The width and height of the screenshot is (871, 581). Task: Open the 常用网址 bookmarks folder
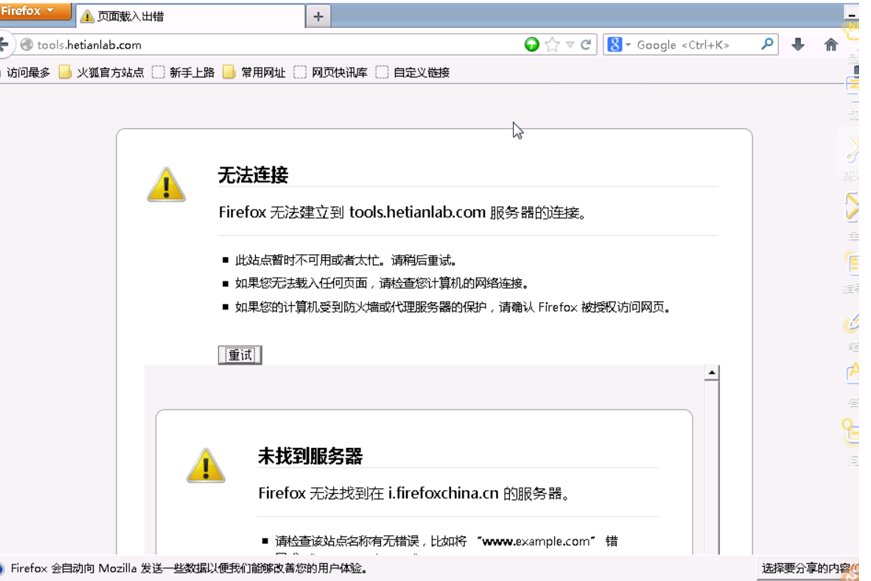coord(254,72)
